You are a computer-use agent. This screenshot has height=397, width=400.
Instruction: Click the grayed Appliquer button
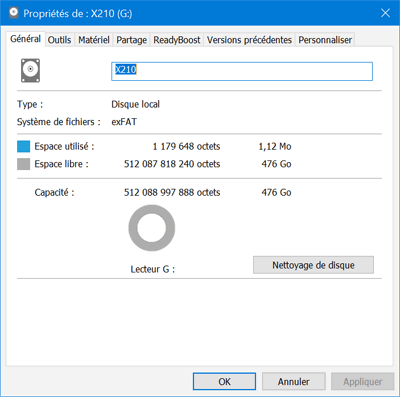point(363,381)
